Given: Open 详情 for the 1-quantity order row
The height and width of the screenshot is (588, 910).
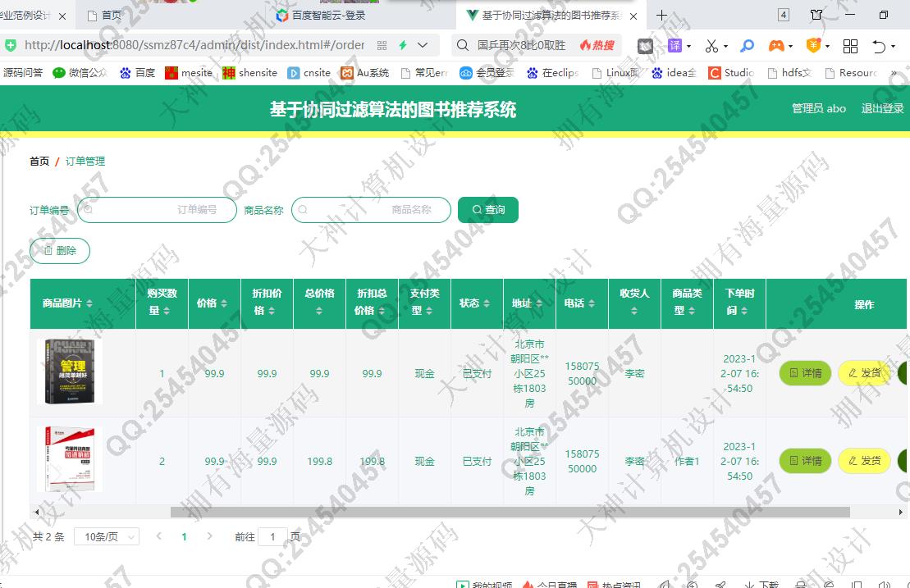Looking at the screenshot, I should 805,373.
